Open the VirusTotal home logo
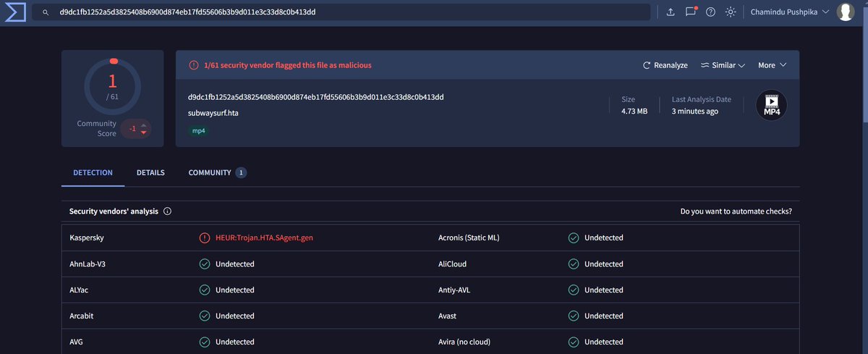Image resolution: width=868 pixels, height=354 pixels. pos(14,12)
